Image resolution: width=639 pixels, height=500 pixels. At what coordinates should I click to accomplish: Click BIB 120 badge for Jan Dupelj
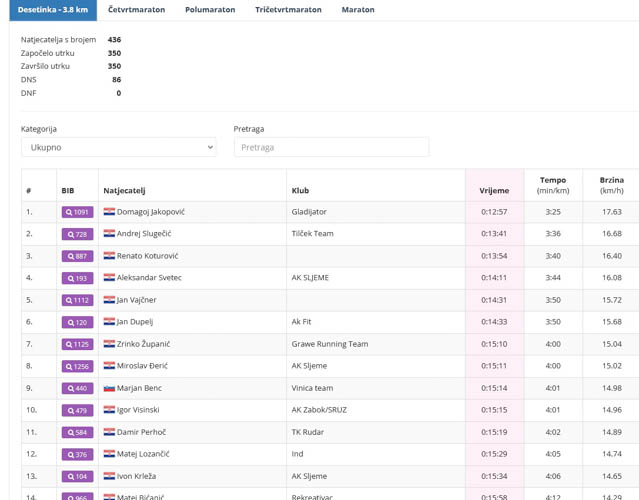tap(77, 322)
